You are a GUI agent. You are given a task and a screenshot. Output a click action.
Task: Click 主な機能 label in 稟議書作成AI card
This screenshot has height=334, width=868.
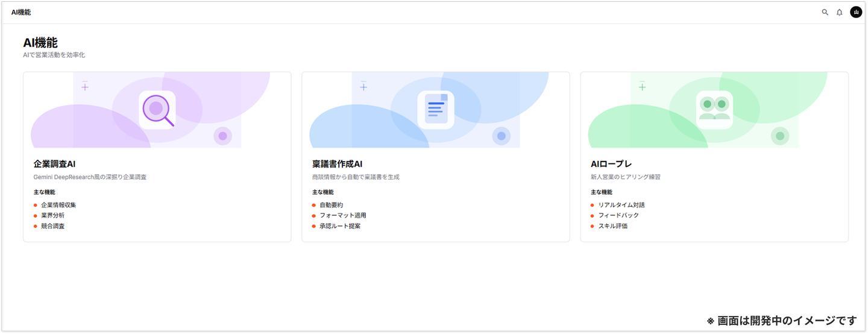click(x=322, y=192)
